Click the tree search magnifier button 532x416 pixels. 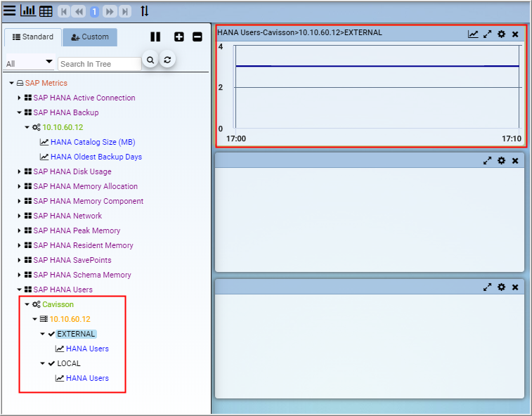(150, 60)
